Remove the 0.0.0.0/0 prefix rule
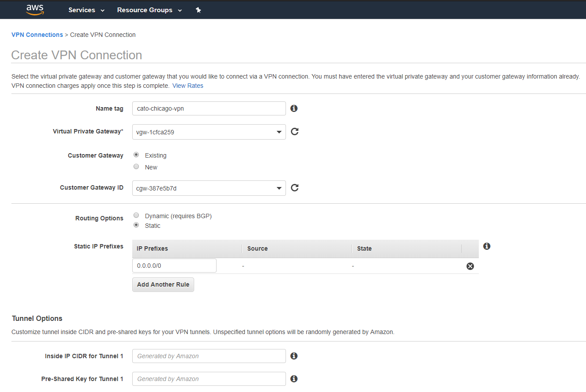Viewport: 586px width, 392px height. click(x=470, y=266)
